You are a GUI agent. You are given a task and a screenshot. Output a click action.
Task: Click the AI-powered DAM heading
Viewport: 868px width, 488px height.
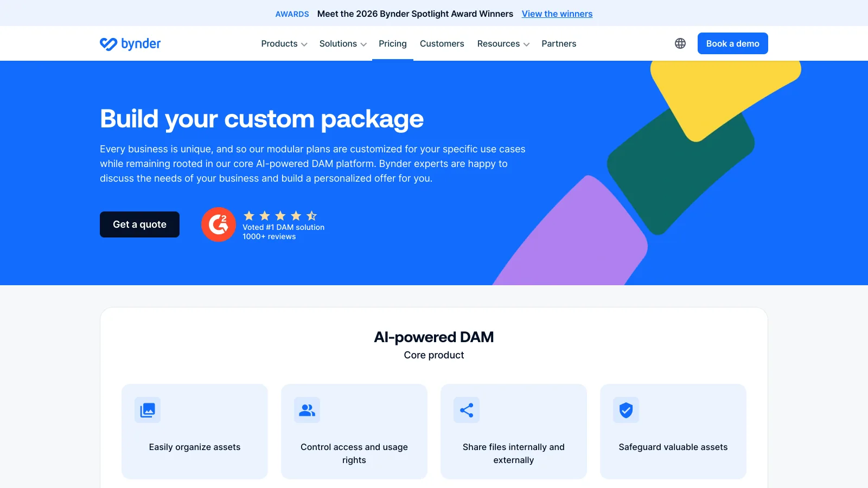tap(434, 337)
